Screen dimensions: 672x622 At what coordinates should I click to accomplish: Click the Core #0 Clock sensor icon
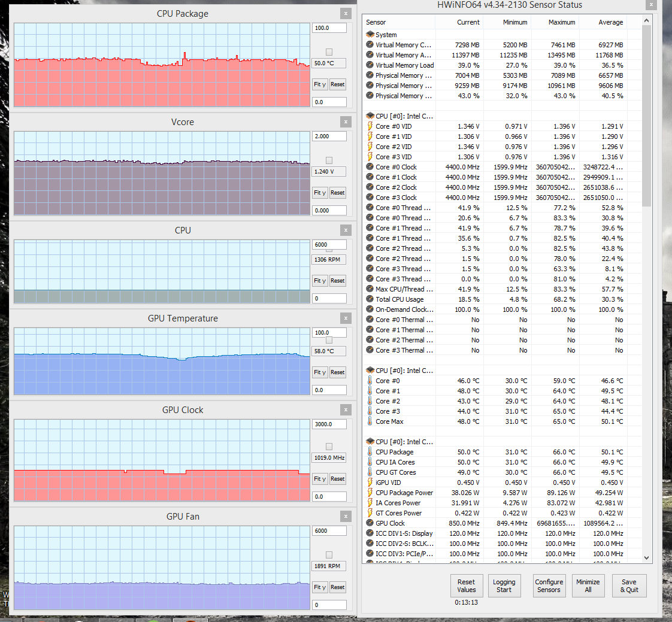[x=370, y=166]
